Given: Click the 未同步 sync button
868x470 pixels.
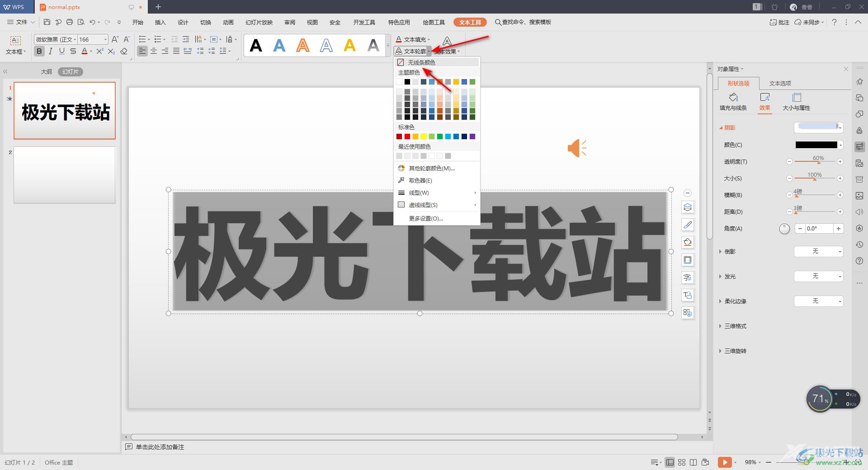Looking at the screenshot, I should click(x=810, y=22).
